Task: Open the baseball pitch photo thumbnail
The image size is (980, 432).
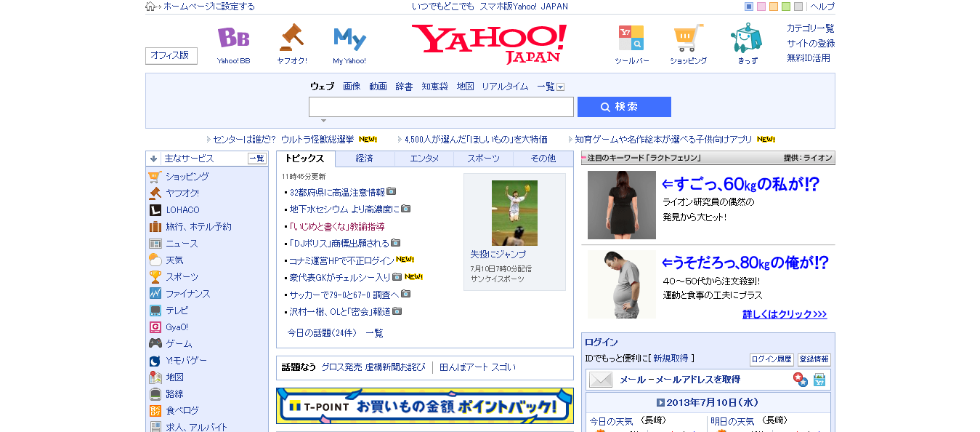Action: [514, 213]
